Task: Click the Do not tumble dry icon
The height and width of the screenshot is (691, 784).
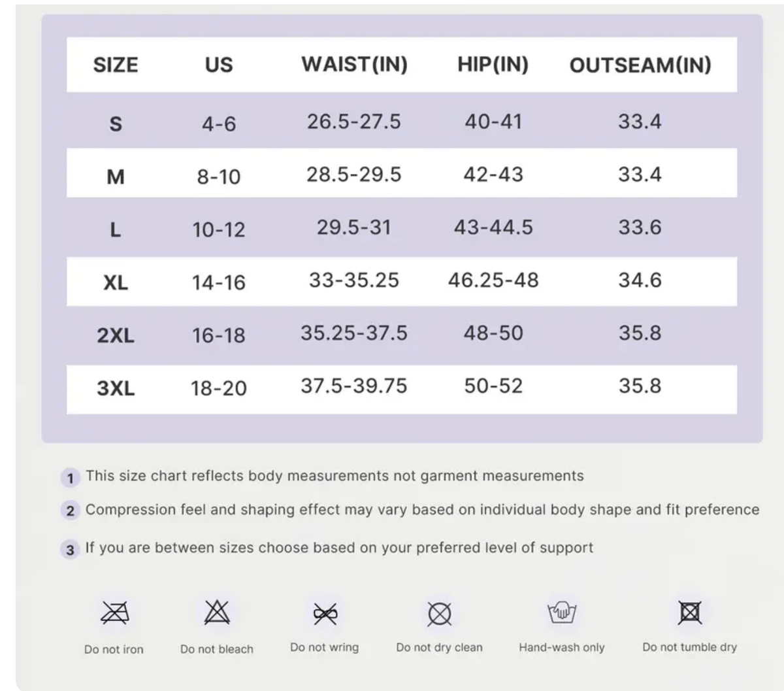Action: pos(690,613)
